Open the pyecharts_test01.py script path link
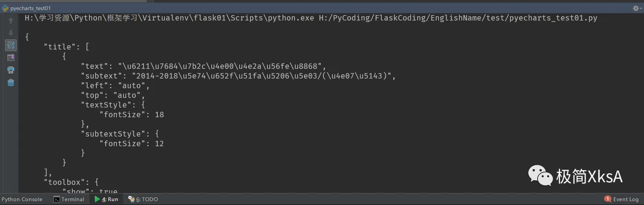This screenshot has height=205, width=644. [458, 18]
